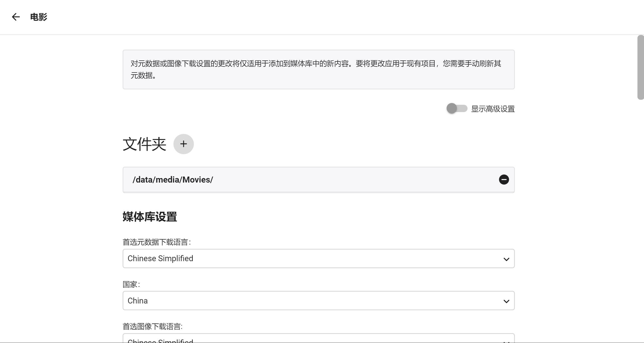
Task: Open the 首选元数据下载语言 dropdown
Action: tap(318, 259)
